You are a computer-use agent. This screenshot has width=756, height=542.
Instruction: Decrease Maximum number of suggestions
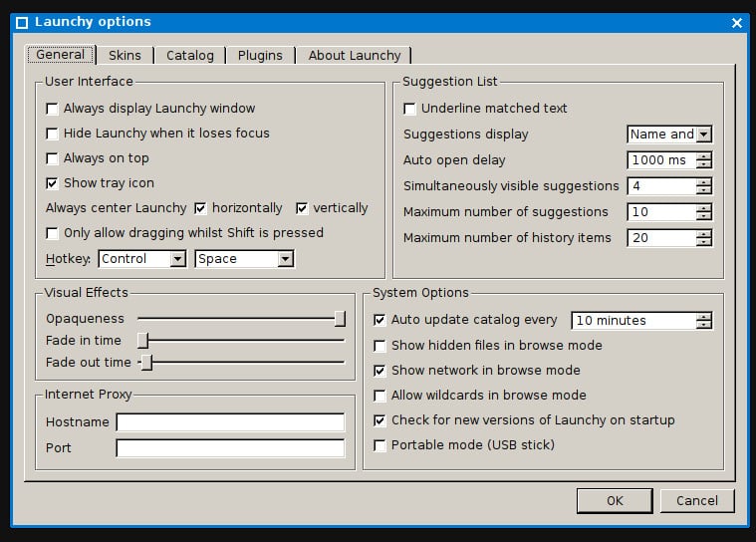(x=704, y=216)
